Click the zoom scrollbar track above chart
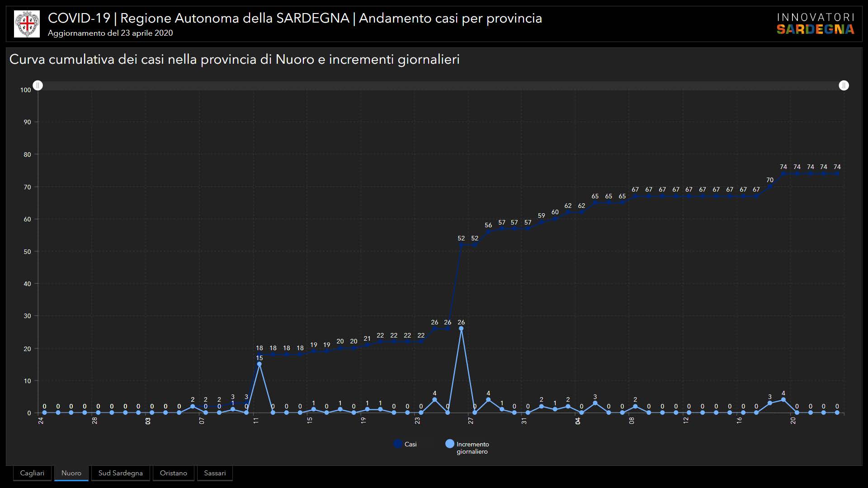Image resolution: width=868 pixels, height=488 pixels. (441, 85)
